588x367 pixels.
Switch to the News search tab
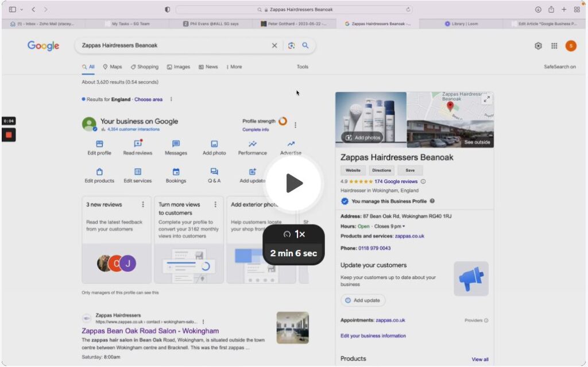click(208, 67)
